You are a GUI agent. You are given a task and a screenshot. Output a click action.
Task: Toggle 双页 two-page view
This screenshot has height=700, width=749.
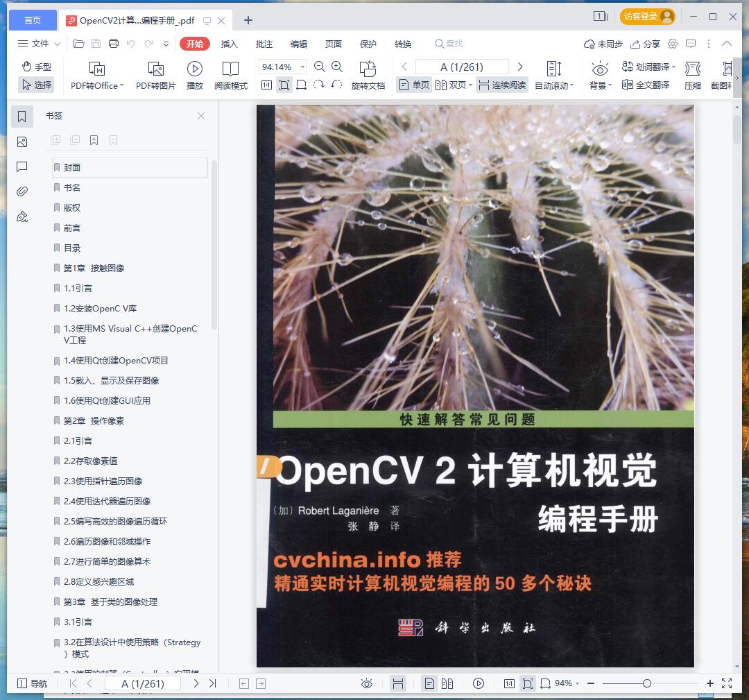tap(454, 85)
